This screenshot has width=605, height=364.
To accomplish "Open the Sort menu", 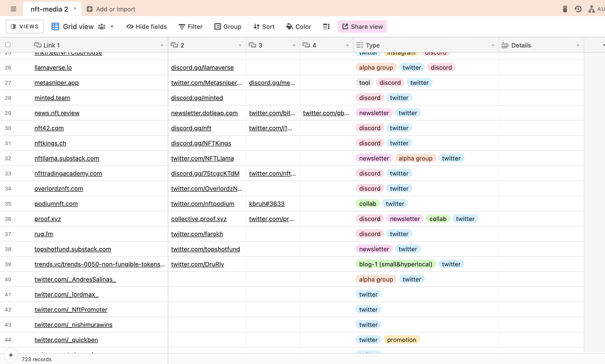I will [x=264, y=26].
